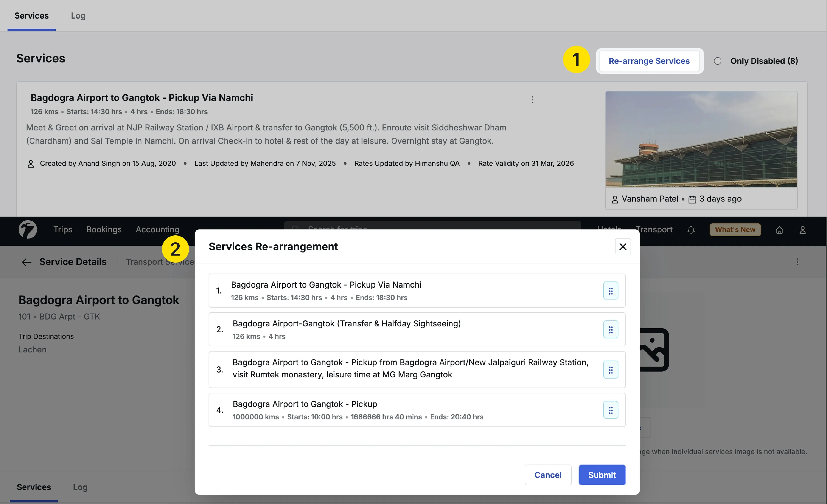The height and width of the screenshot is (504, 827).
Task: Close the Services Re-arrangement dialog
Action: tap(623, 246)
